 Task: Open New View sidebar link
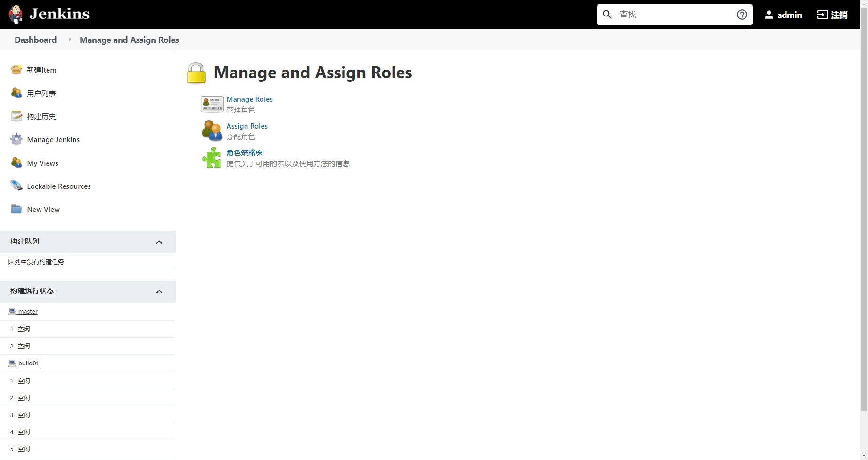click(43, 210)
